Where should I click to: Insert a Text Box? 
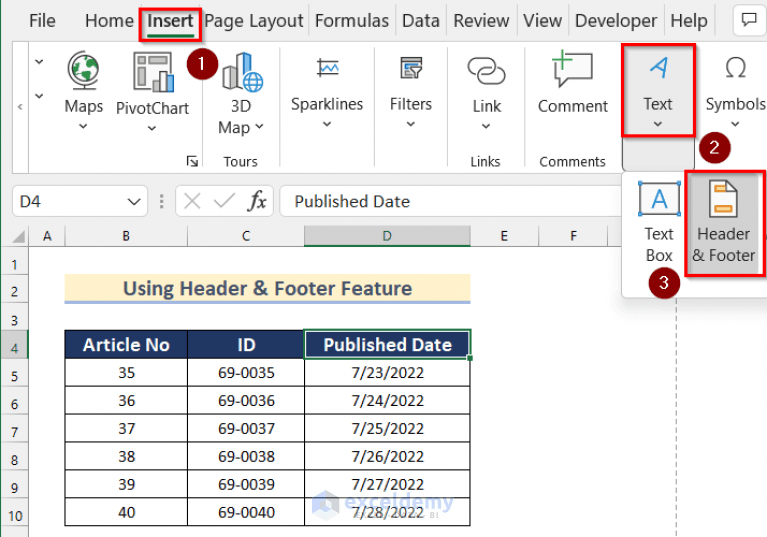(x=659, y=223)
